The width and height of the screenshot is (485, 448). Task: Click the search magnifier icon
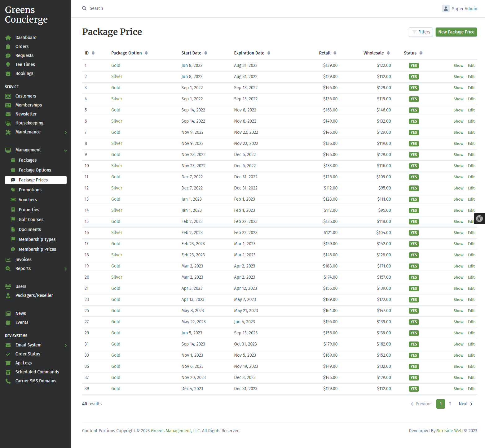click(x=84, y=8)
